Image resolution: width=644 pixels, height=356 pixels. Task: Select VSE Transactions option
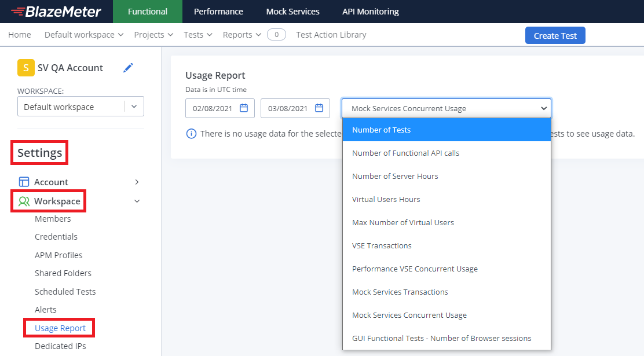447,245
